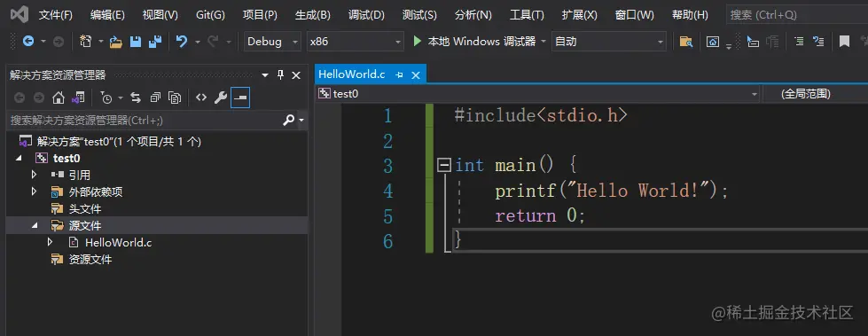Click the 搜索 (Ctrl+Q) search box

797,15
